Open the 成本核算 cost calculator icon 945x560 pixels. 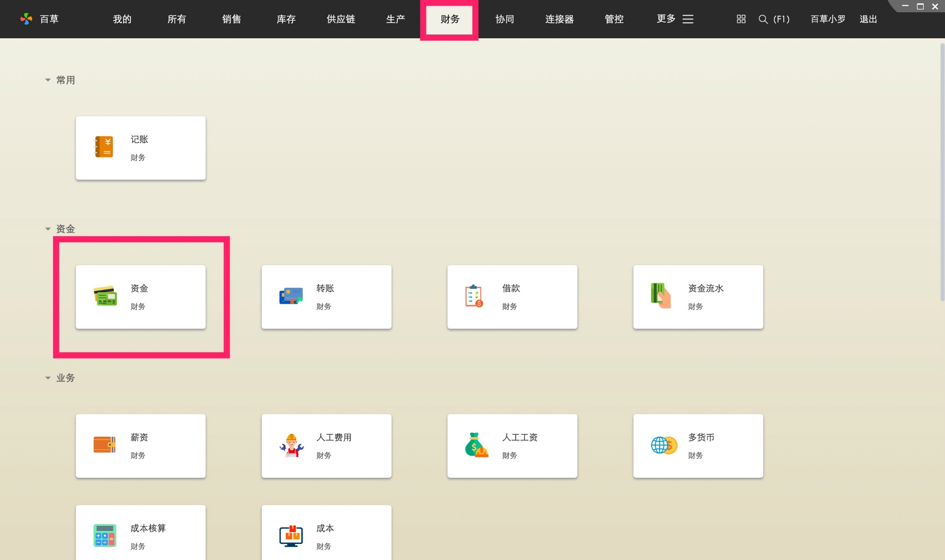[104, 535]
